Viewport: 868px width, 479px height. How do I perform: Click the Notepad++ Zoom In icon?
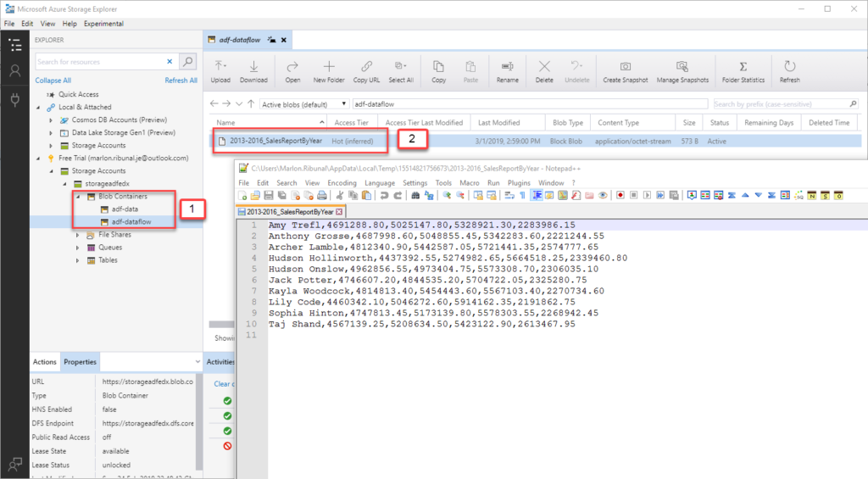[x=447, y=196]
